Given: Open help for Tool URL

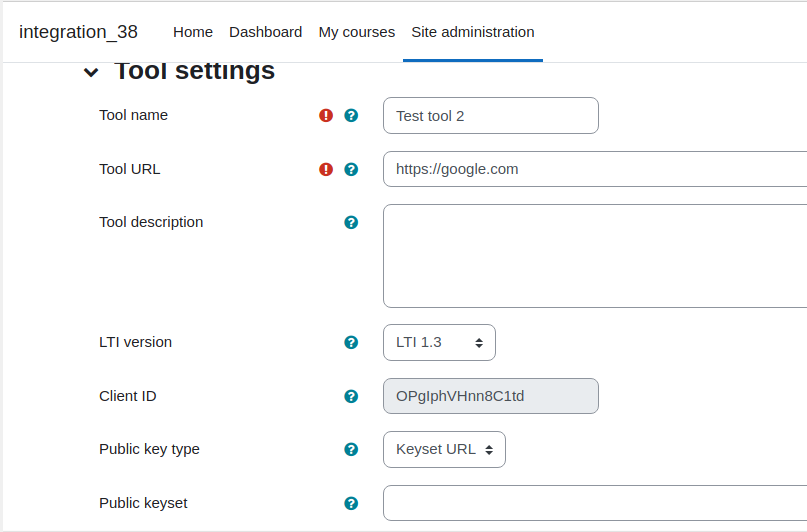Looking at the screenshot, I should [351, 169].
